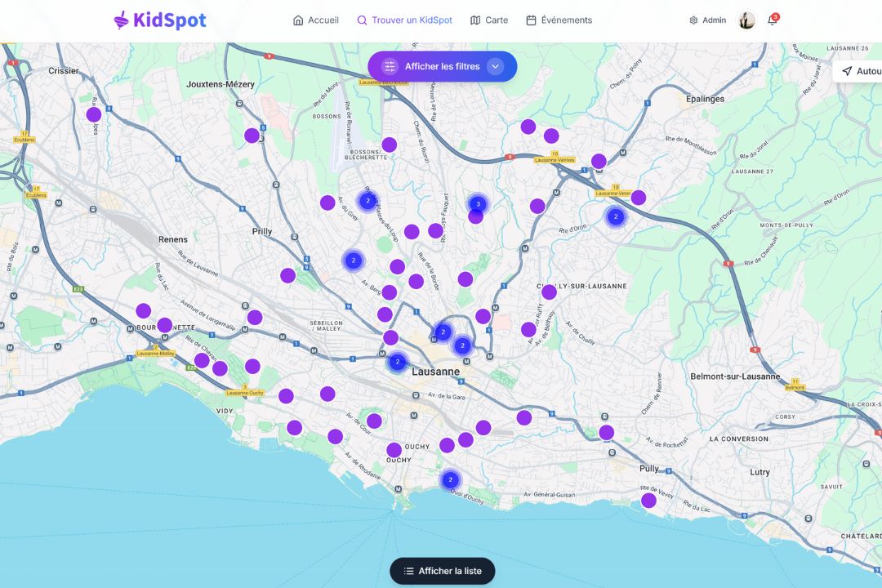Select the marker in Chailly-sur-Lausanne
The width and height of the screenshot is (882, 588).
pyautogui.click(x=549, y=292)
